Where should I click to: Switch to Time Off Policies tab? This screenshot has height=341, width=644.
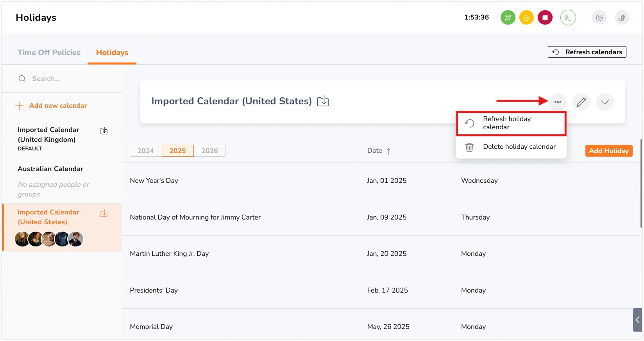[49, 52]
